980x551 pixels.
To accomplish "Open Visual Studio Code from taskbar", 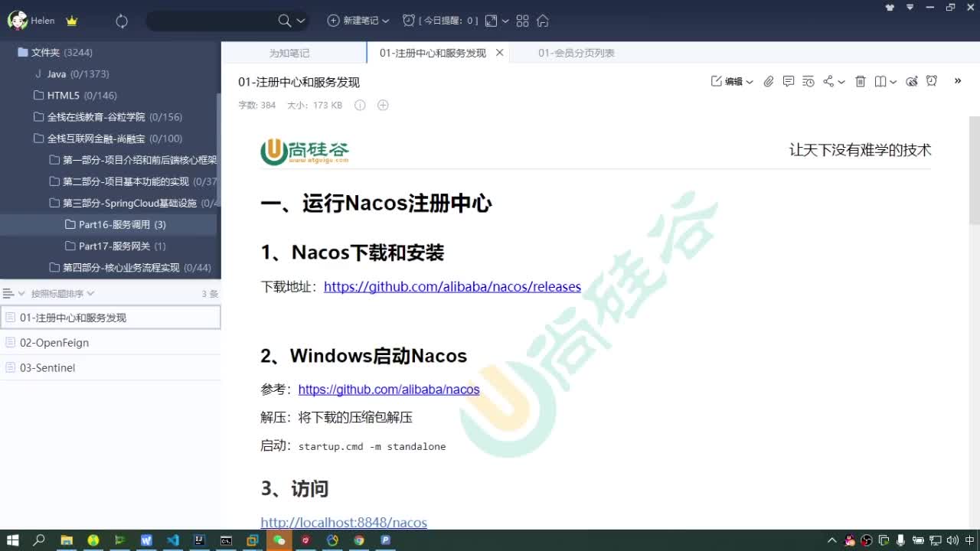I will [x=173, y=540].
